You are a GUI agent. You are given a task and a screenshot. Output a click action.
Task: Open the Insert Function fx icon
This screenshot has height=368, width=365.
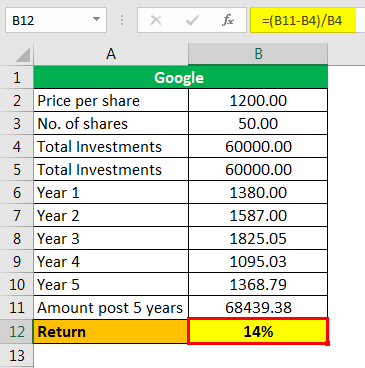pos(228,21)
